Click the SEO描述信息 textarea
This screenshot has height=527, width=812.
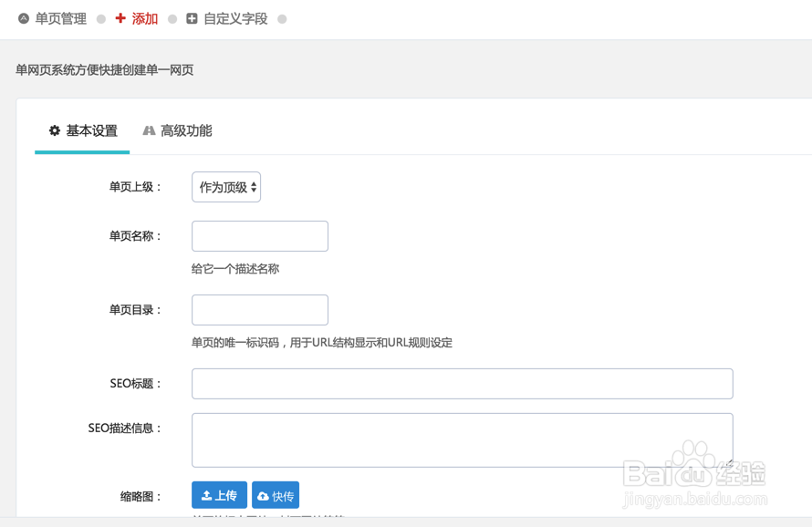pyautogui.click(x=462, y=439)
